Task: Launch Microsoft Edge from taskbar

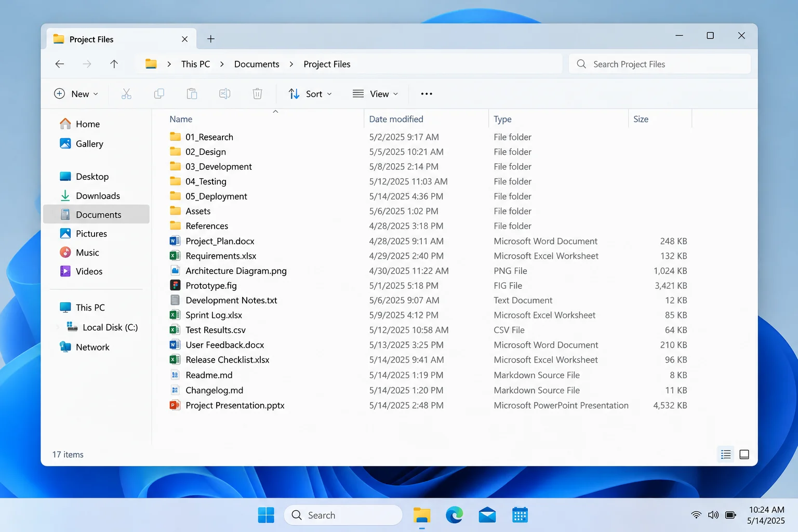Action: tap(455, 515)
